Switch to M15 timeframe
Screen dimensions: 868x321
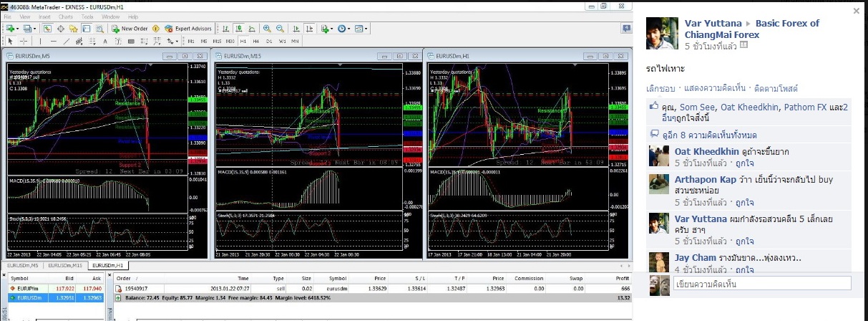[217, 41]
